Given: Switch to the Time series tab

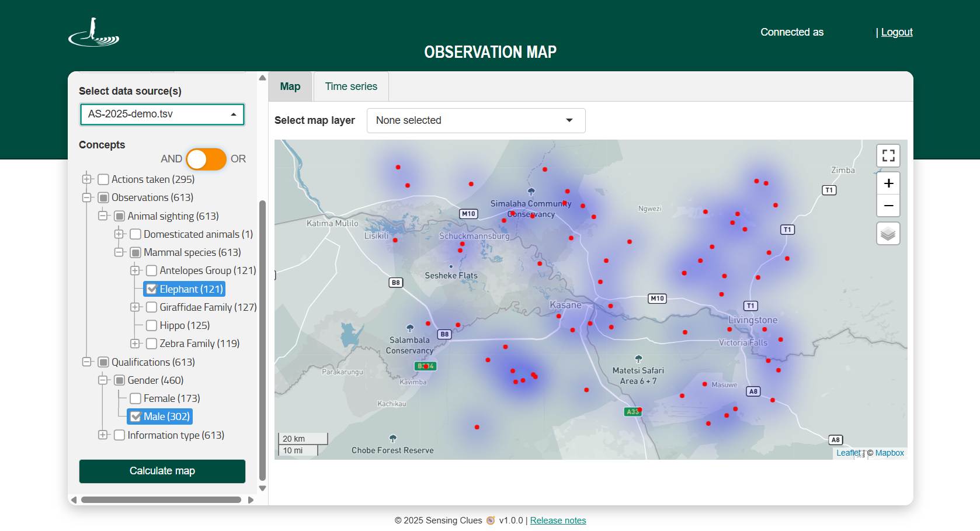Looking at the screenshot, I should tap(351, 86).
